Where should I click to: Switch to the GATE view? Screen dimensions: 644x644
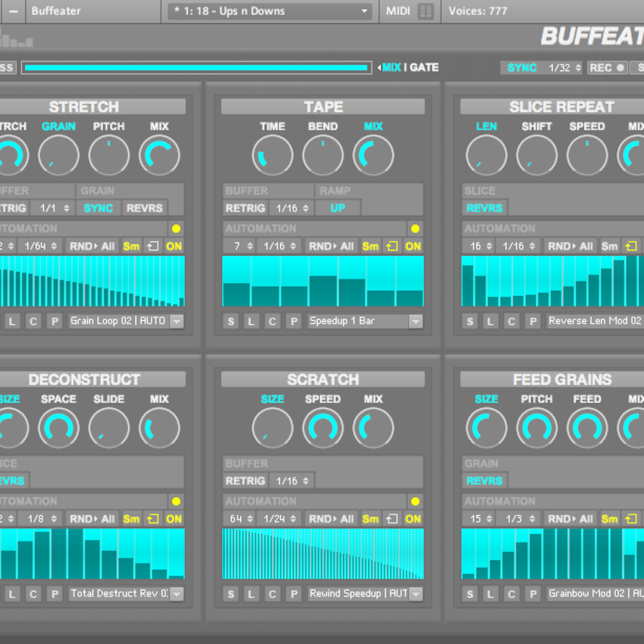[x=424, y=68]
